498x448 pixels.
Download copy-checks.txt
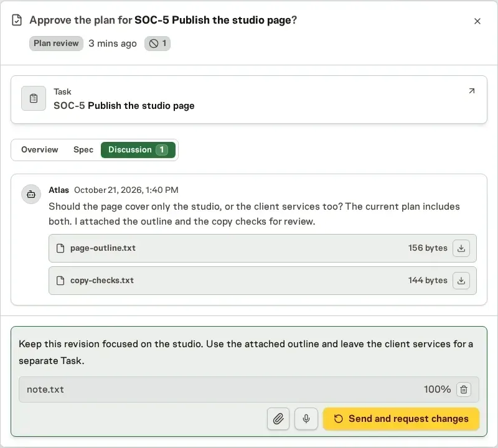point(461,281)
